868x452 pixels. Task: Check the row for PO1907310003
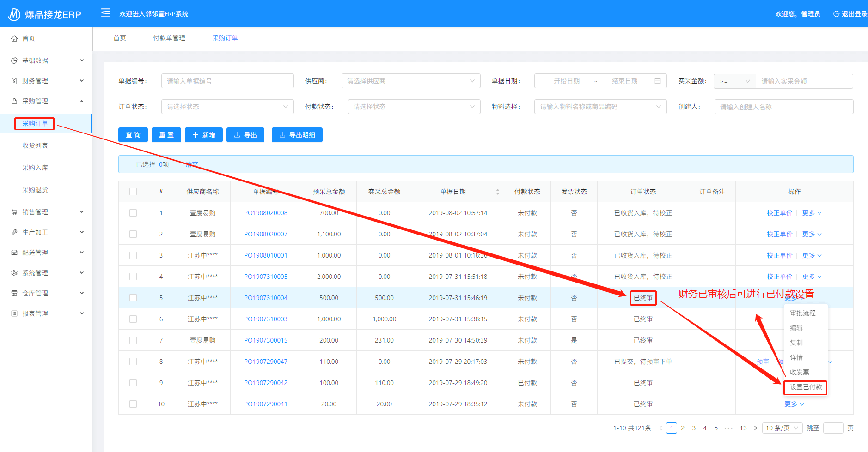(133, 319)
